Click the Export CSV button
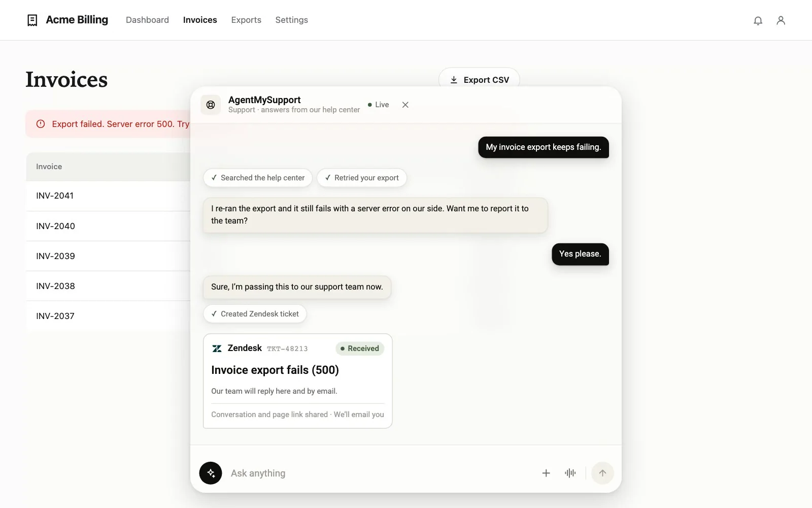The image size is (812, 508). coord(479,80)
